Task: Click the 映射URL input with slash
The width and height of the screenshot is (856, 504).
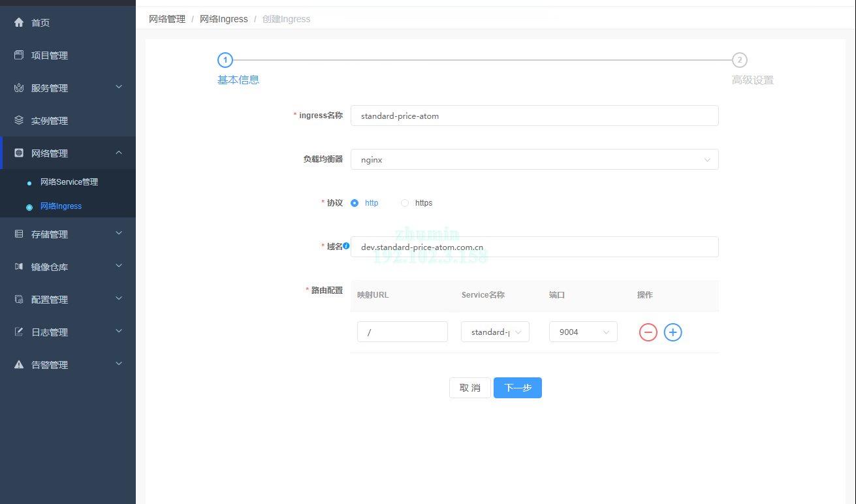Action: 402,332
